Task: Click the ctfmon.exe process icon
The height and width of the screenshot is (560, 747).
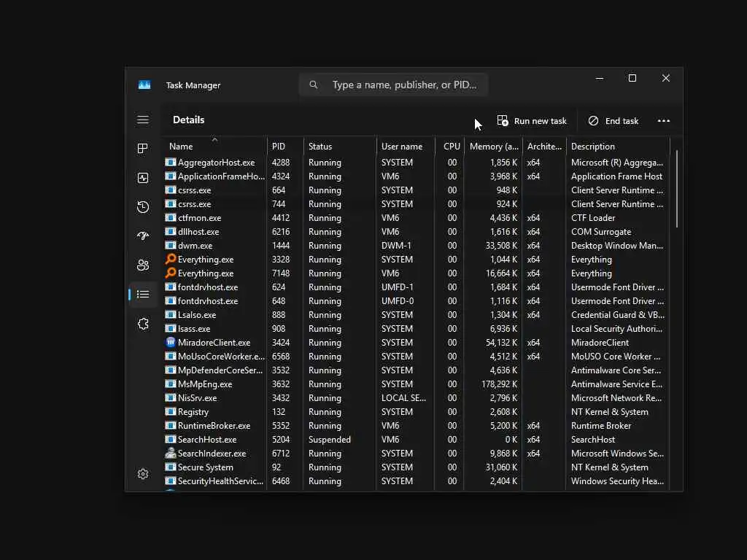Action: click(x=171, y=217)
